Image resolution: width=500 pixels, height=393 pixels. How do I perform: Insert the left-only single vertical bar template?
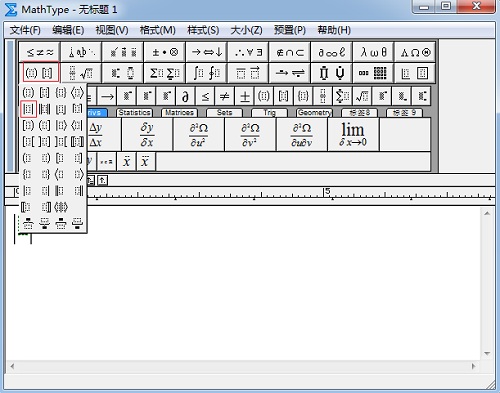(28, 191)
